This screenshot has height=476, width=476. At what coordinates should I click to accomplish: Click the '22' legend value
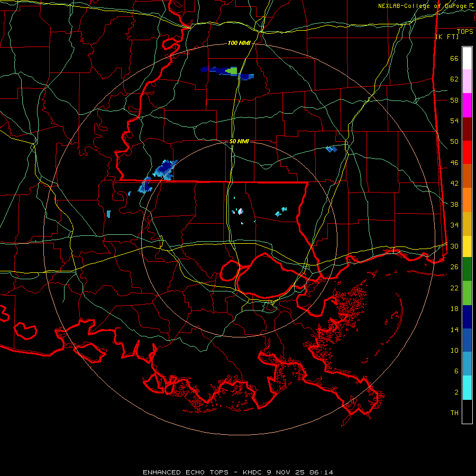click(x=454, y=288)
